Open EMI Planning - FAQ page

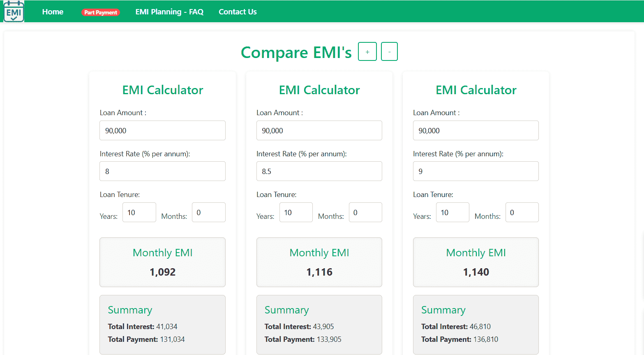169,12
